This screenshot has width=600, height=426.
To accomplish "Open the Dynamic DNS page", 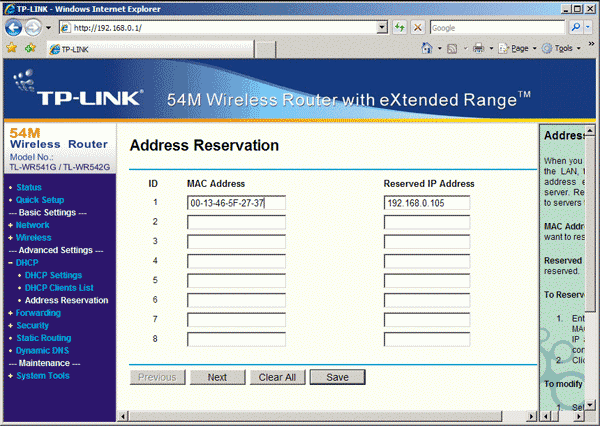I will [42, 351].
